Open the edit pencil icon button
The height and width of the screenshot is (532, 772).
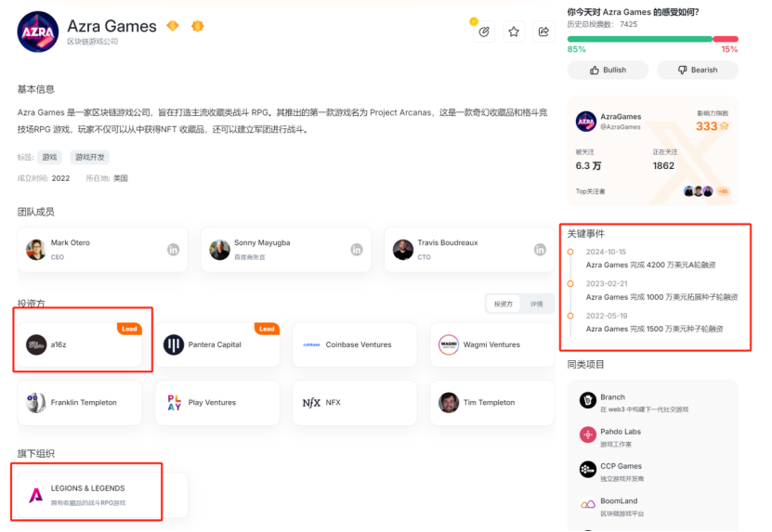(x=484, y=32)
